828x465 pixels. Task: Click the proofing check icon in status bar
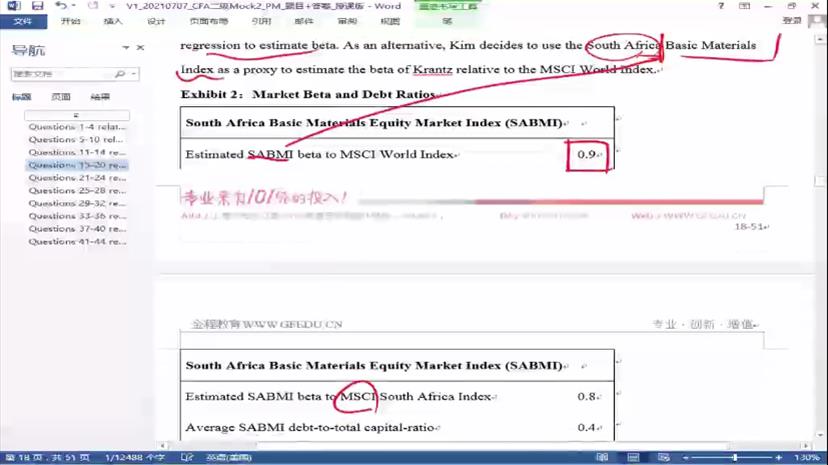[186, 458]
